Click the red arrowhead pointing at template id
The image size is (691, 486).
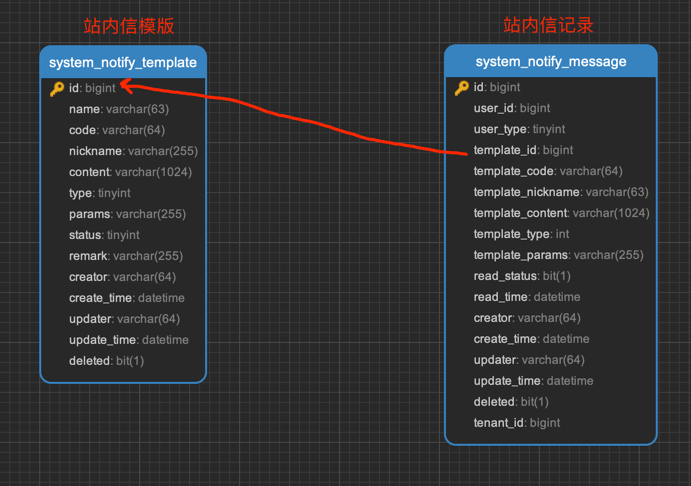pyautogui.click(x=125, y=89)
